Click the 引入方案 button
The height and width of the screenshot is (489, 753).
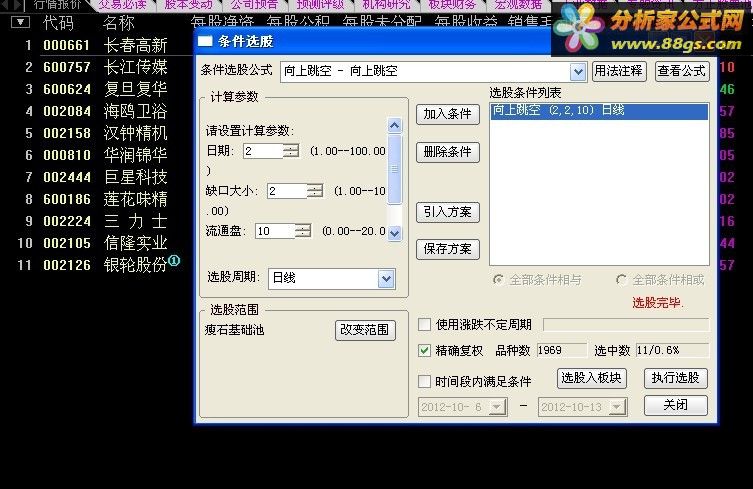(448, 212)
